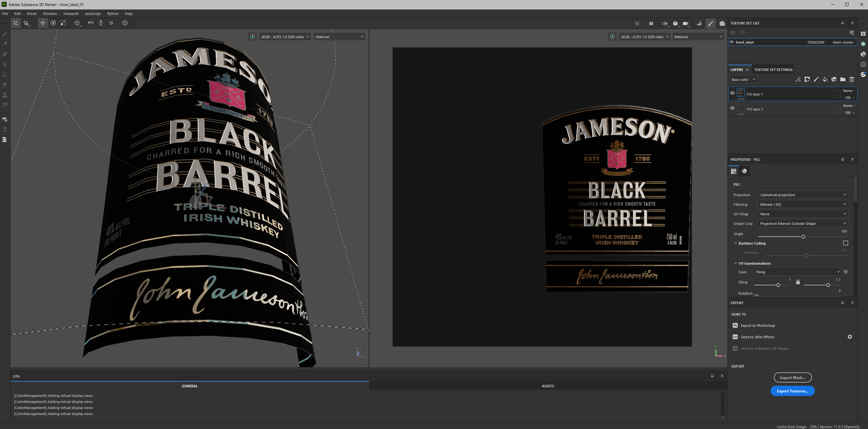The image size is (868, 429).
Task: Click Export to Photoshop
Action: click(758, 325)
